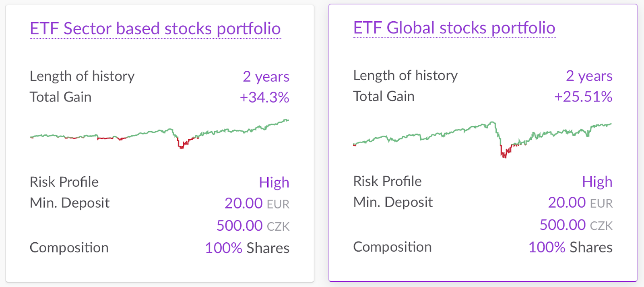The height and width of the screenshot is (287, 644).
Task: Select 20.00 EUR deposit in sector card
Action: coord(257,203)
